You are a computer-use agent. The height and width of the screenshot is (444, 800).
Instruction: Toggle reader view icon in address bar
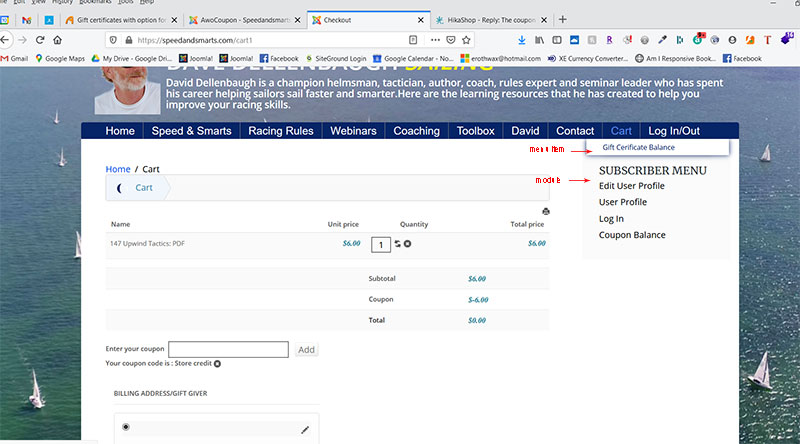(x=413, y=40)
